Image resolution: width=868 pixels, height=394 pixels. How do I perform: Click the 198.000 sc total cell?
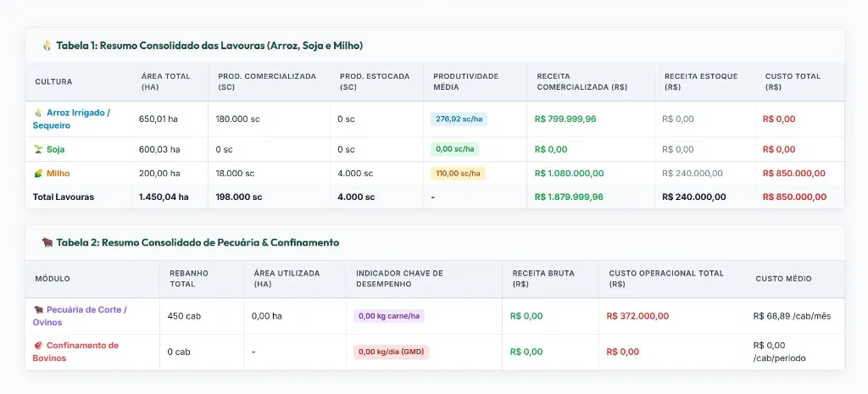point(239,197)
